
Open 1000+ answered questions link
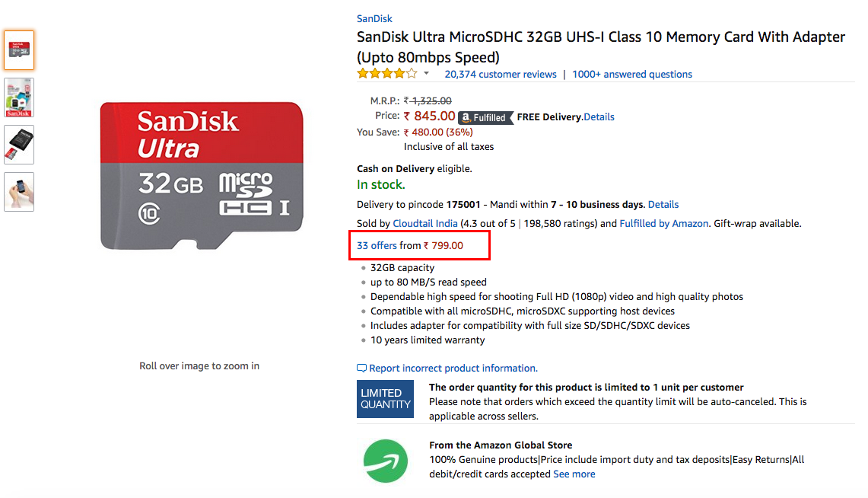coord(632,74)
